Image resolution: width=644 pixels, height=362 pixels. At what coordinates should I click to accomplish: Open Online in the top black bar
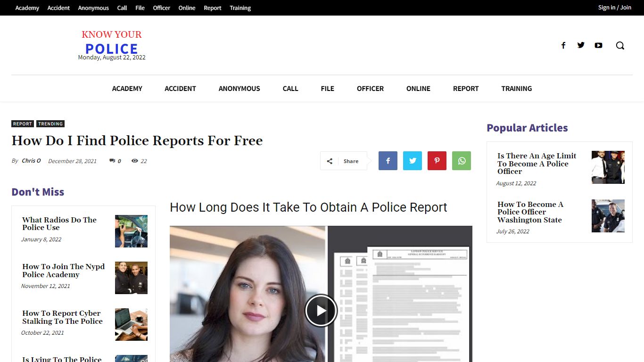click(x=187, y=8)
